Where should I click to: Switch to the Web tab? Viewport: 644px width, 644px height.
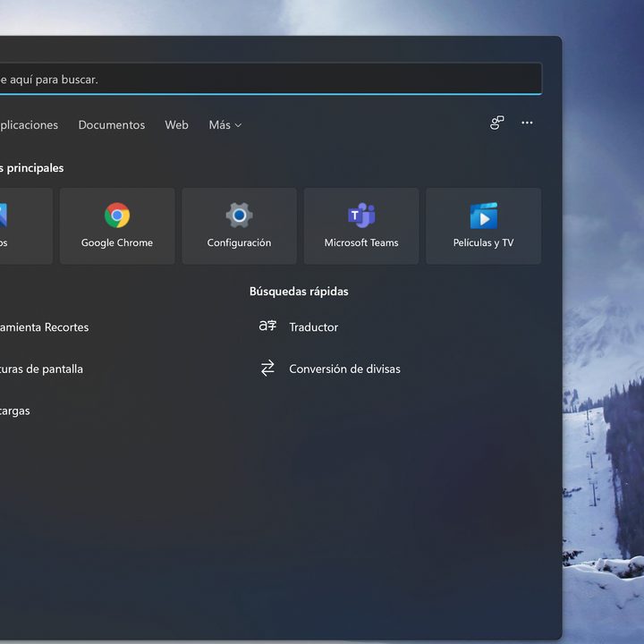(176, 125)
